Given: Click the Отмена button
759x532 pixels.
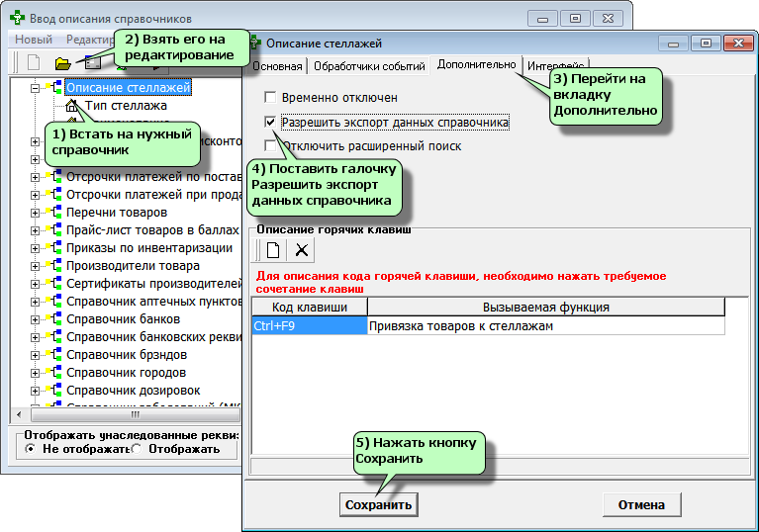Looking at the screenshot, I should point(641,504).
